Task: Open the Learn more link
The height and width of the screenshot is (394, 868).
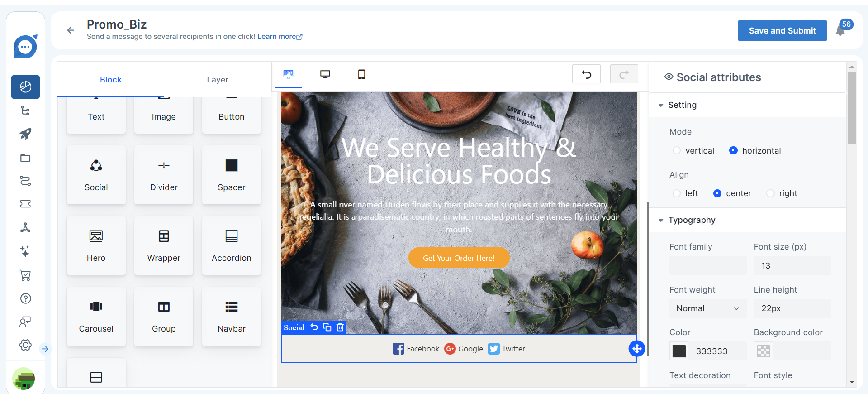Action: 280,37
